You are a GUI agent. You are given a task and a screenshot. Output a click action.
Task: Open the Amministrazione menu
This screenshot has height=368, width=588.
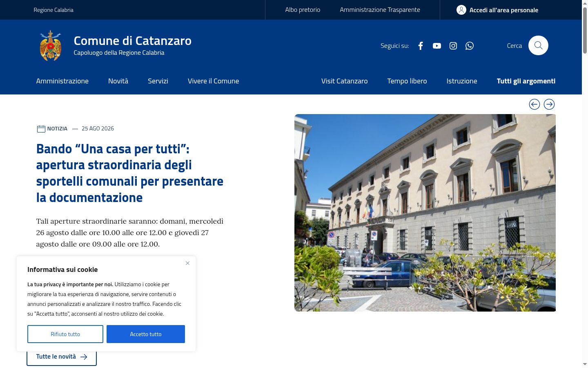coord(62,81)
